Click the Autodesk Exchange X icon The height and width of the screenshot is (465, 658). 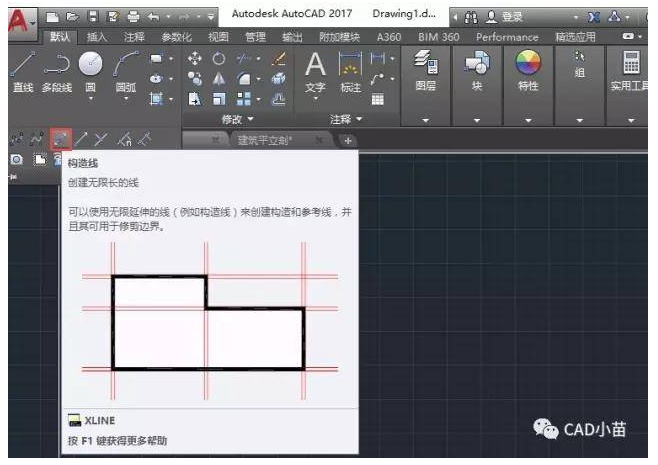point(594,17)
